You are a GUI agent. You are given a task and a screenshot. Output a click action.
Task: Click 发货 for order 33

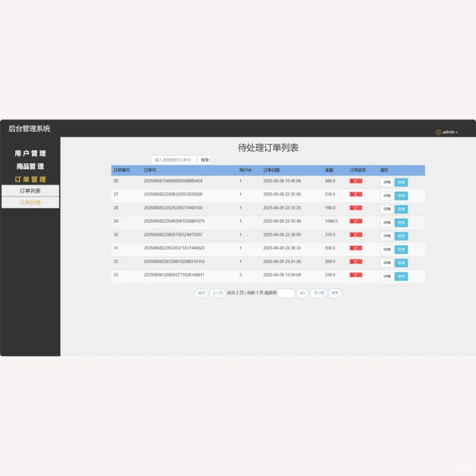[x=400, y=276]
